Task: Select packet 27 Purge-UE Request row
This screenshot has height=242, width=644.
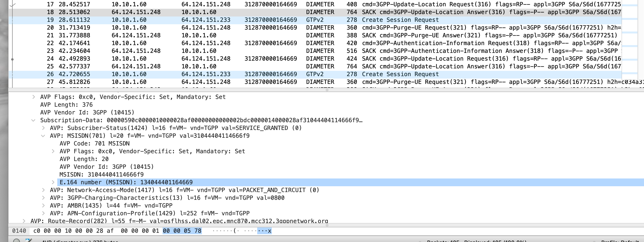Action: (x=225, y=82)
